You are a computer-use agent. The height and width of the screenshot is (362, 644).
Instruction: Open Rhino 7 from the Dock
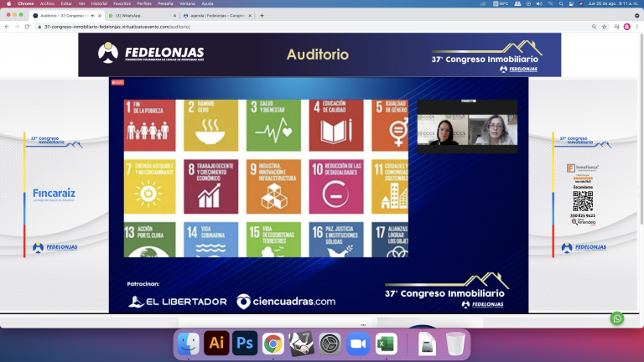tap(302, 343)
